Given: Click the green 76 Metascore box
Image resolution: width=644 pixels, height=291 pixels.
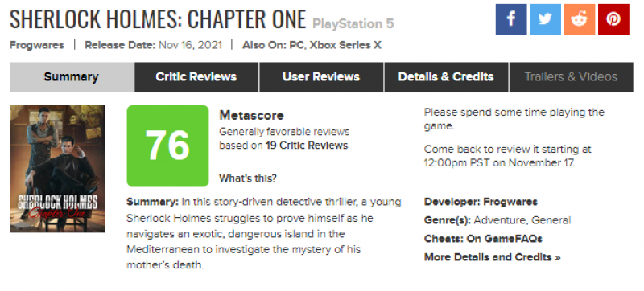Looking at the screenshot, I should tap(167, 146).
